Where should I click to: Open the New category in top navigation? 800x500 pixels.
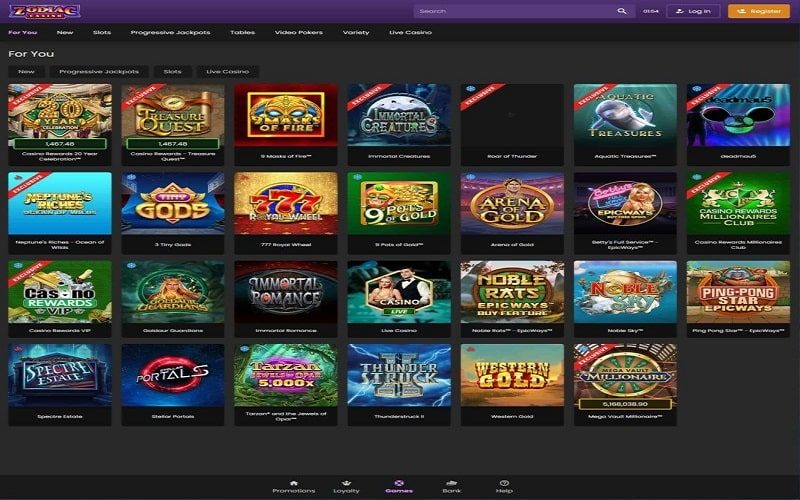tap(65, 32)
